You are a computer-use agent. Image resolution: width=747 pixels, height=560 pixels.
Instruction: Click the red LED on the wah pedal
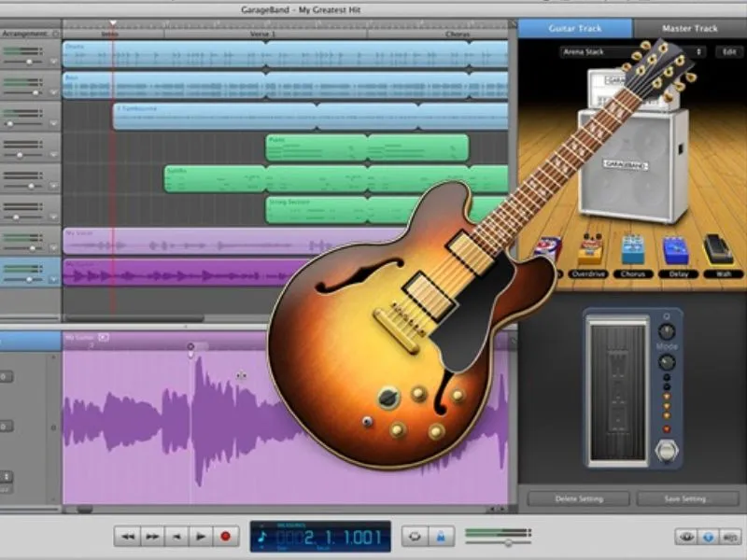[667, 428]
